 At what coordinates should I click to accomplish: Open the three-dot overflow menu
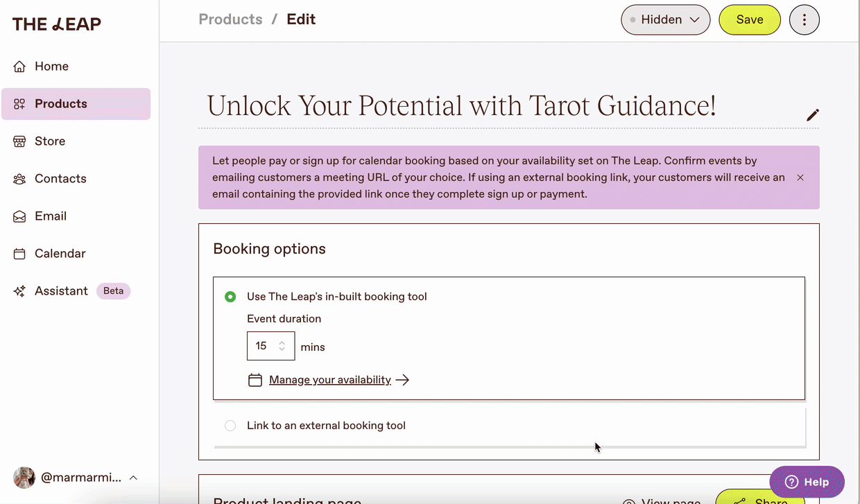tap(804, 19)
